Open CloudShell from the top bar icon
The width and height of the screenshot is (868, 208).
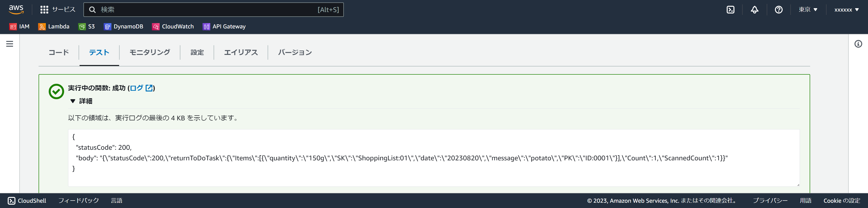[x=730, y=10]
